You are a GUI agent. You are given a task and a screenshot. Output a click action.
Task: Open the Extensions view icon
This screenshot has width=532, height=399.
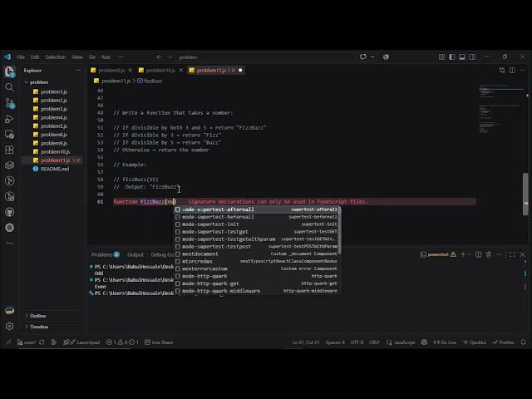point(9,150)
